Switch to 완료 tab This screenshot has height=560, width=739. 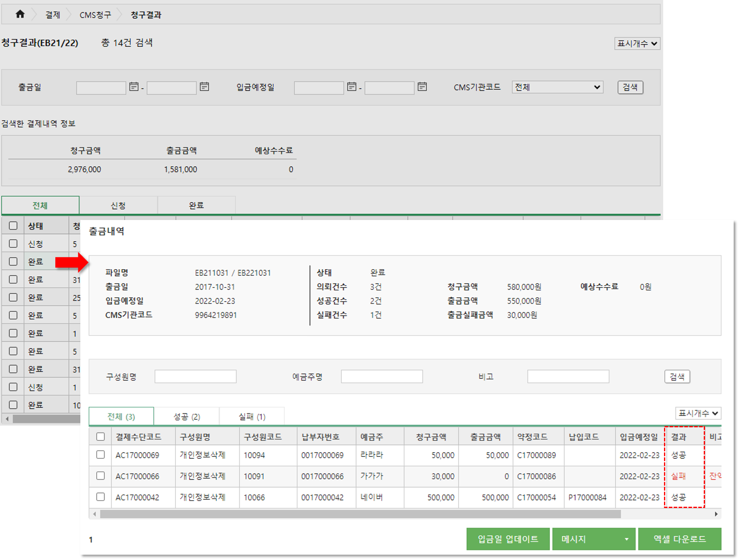[196, 205]
